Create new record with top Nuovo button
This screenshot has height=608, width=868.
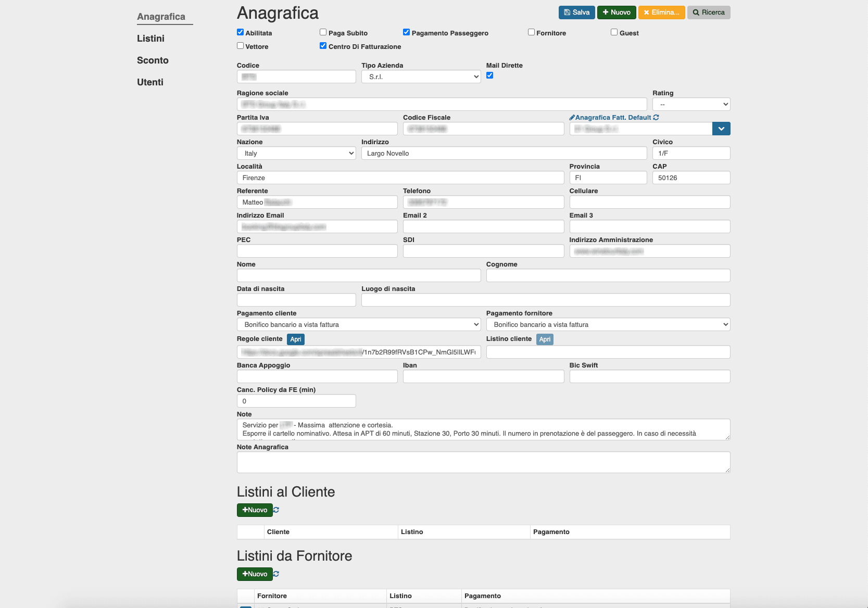tap(616, 12)
